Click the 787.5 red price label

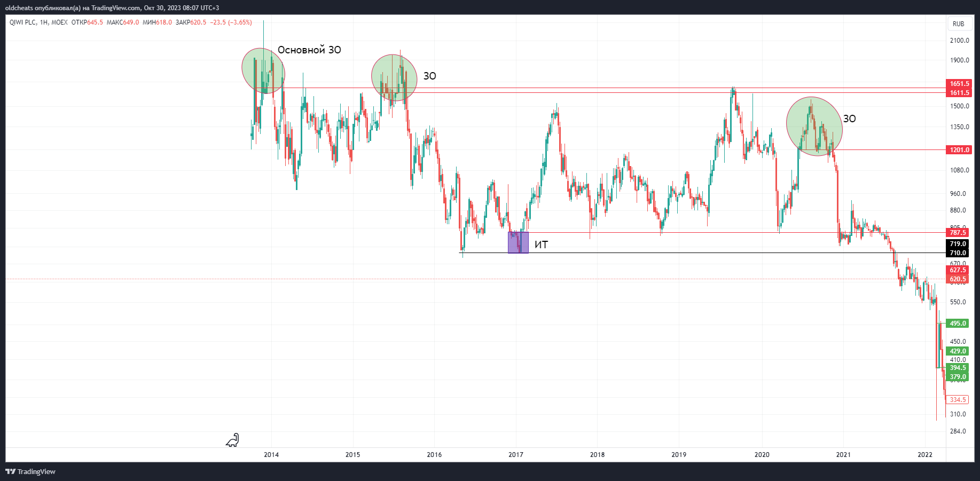point(958,233)
